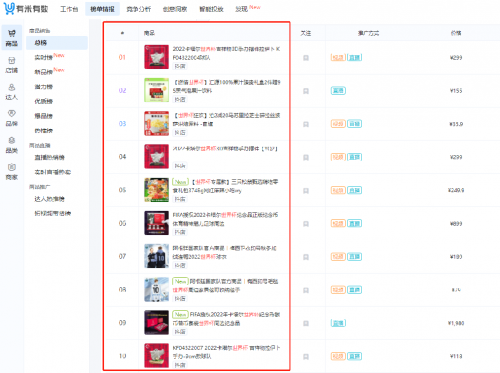The width and height of the screenshot is (500, 373).
Task: Bookmark product ranked 08 with follow icon
Action: [306, 290]
